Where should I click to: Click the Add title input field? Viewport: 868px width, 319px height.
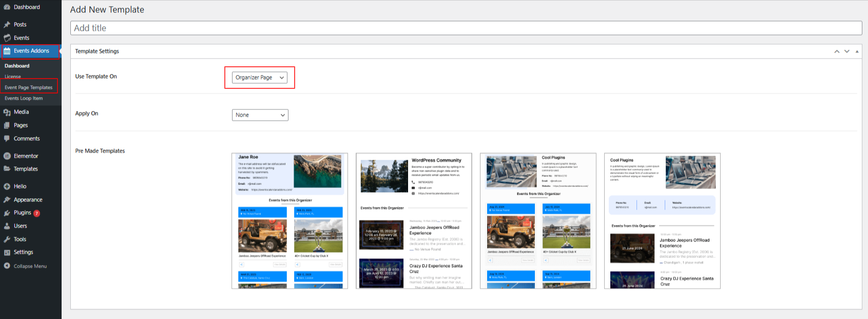tap(466, 28)
